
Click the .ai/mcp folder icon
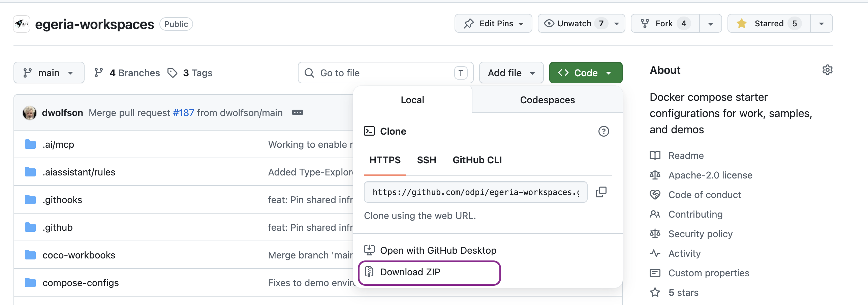(30, 144)
